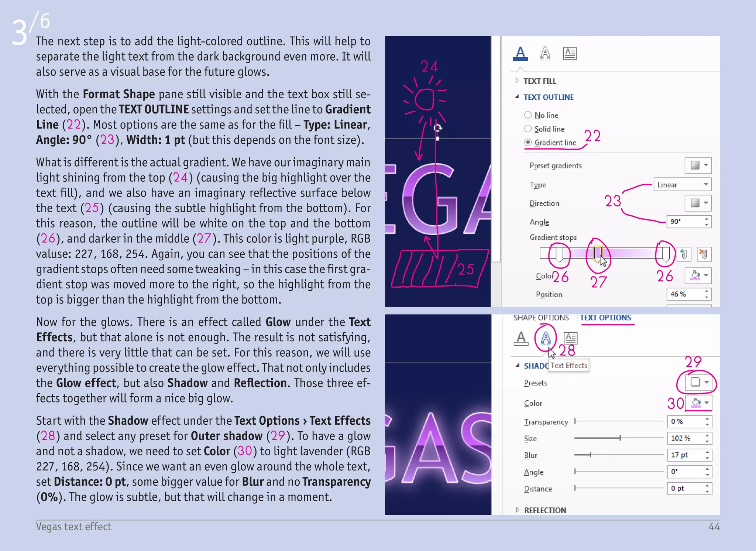Collapse TEXT OUTLINE section

(544, 97)
